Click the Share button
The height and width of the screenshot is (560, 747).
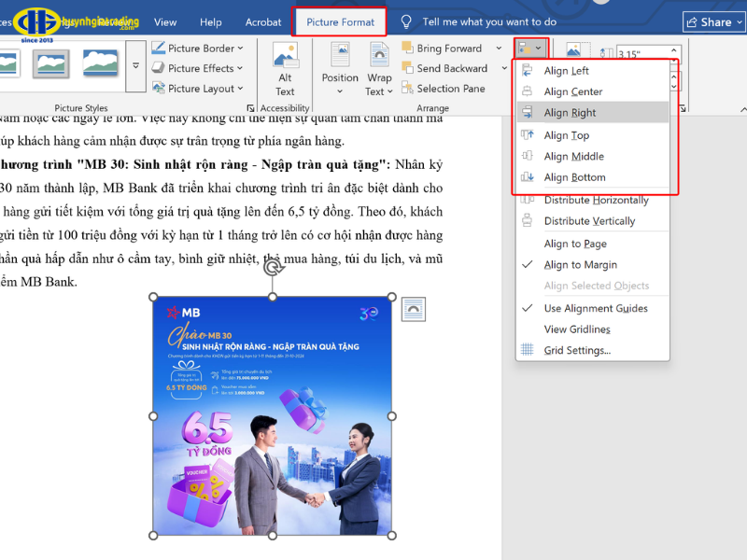click(x=714, y=21)
